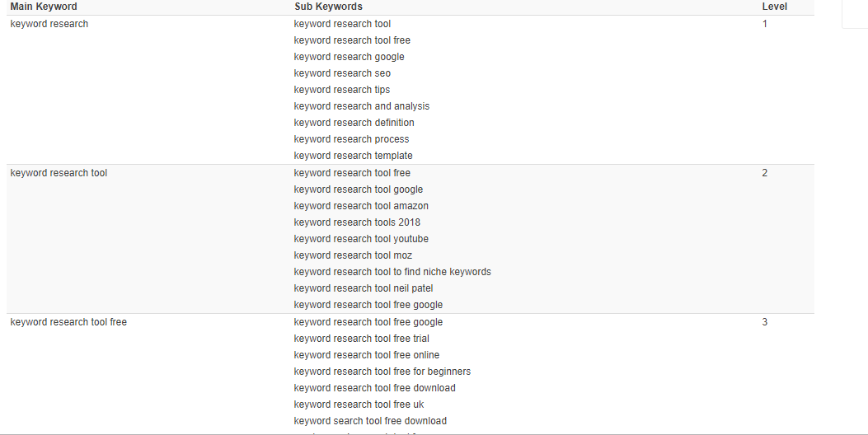Screen dimensions: 868x435
Task: Click "keyword research tool free for beginners"
Action: pos(382,372)
